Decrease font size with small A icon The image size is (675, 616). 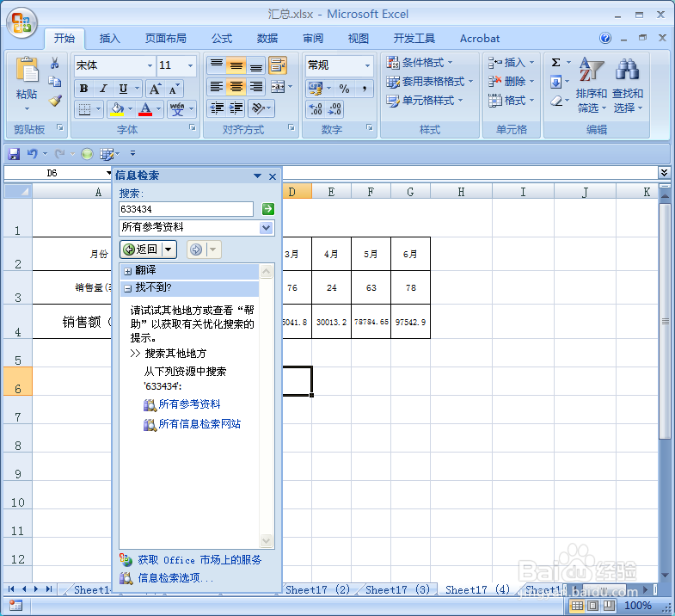(x=174, y=89)
